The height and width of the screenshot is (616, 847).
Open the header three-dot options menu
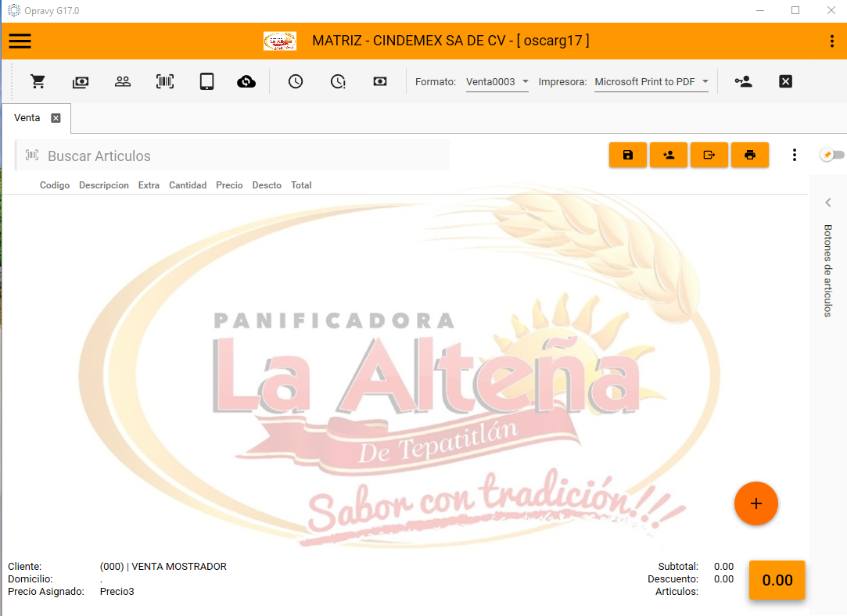(x=832, y=41)
